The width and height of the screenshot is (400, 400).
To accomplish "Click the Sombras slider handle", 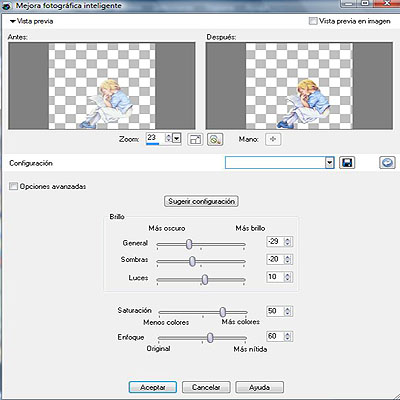I will coord(192,261).
